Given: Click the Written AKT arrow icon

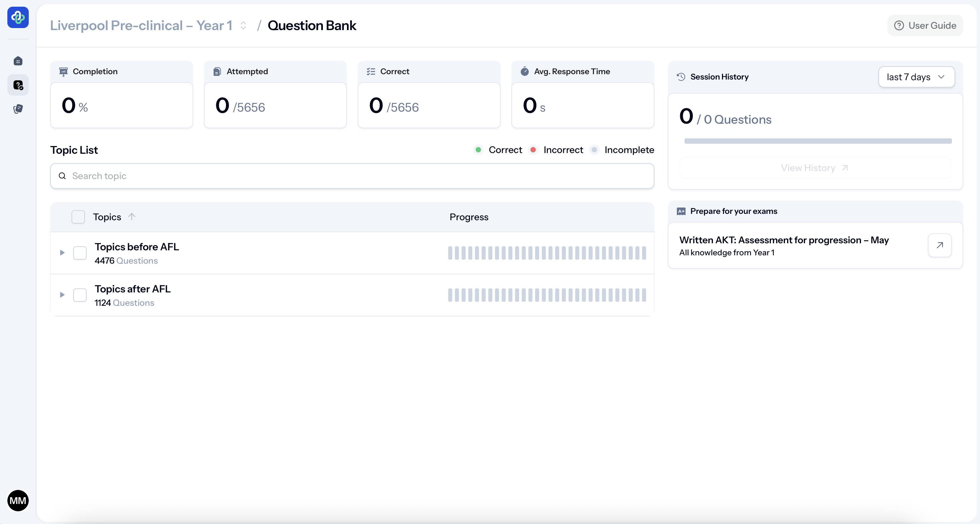Looking at the screenshot, I should (939, 245).
